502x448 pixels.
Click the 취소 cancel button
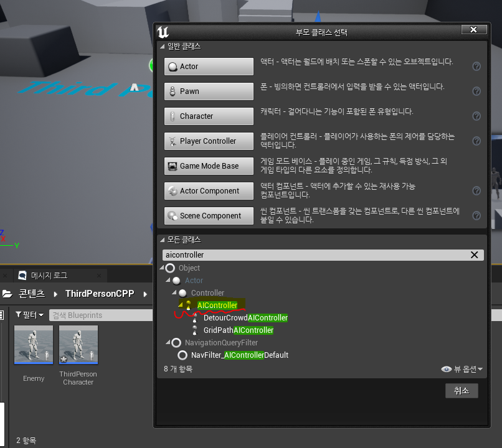(x=462, y=391)
